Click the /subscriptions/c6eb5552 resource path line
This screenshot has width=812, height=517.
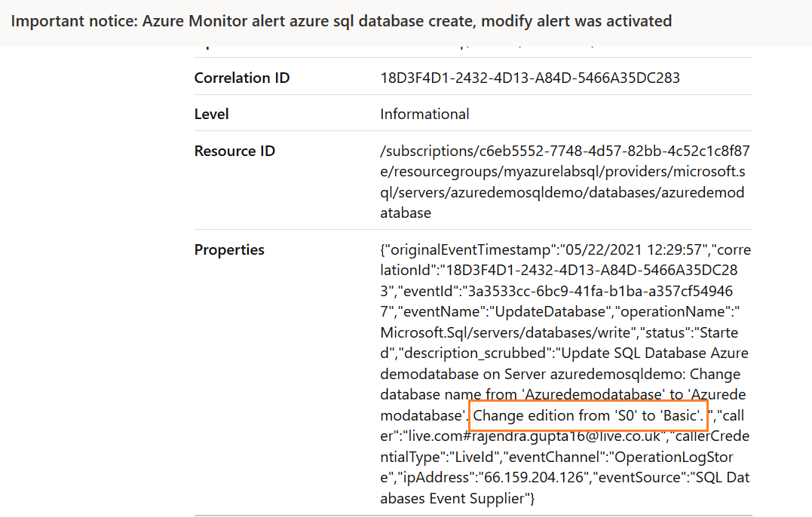tap(565, 151)
